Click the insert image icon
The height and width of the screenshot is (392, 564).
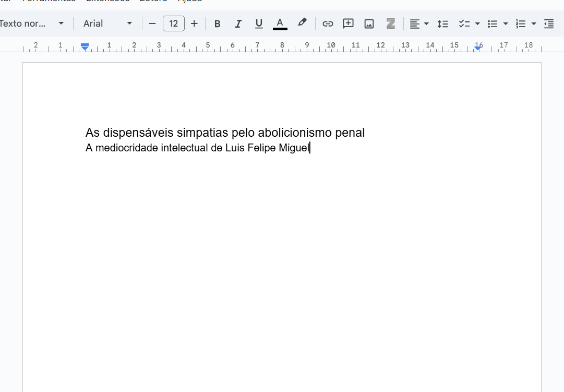pyautogui.click(x=369, y=23)
